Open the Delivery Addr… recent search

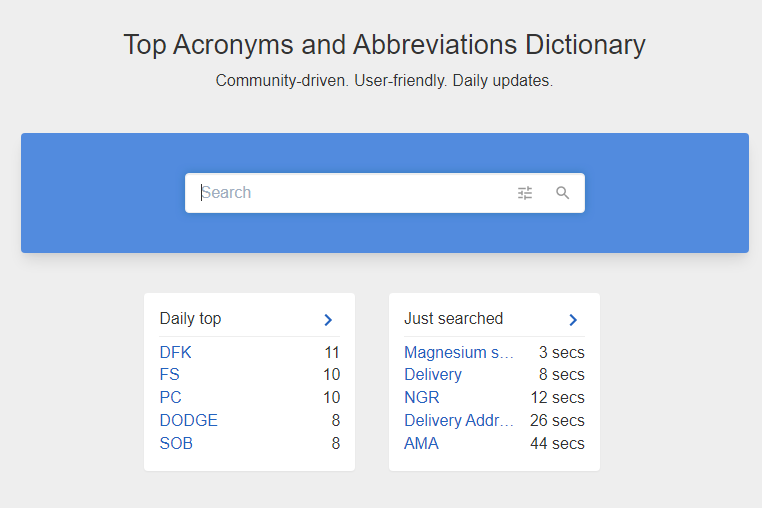459,420
